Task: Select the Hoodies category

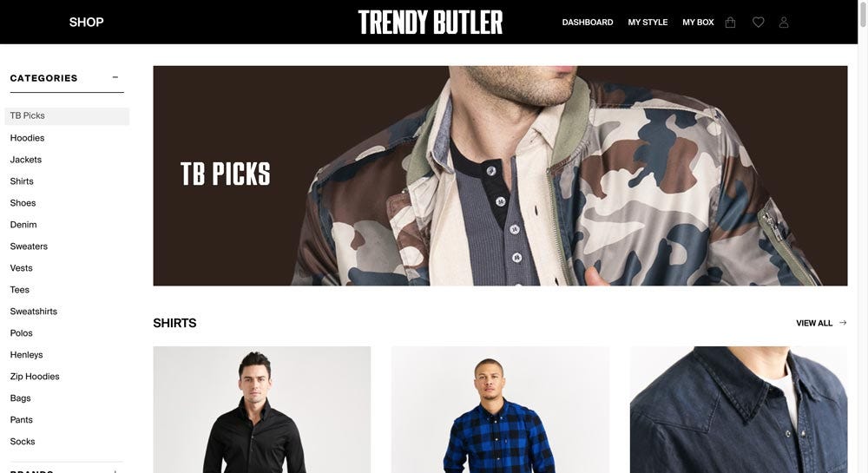Action: (27, 138)
